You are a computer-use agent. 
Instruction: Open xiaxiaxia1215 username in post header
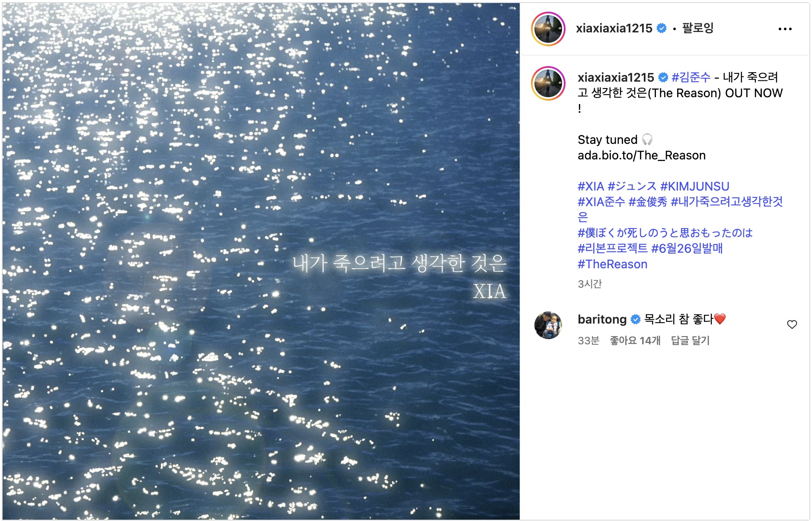coord(614,29)
